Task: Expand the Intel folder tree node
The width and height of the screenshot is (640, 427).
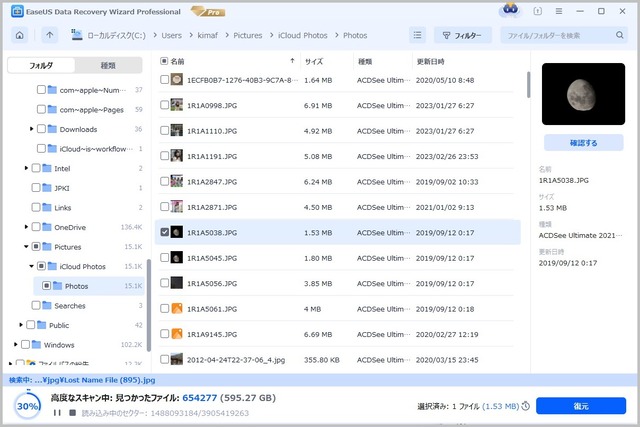Action: (26, 168)
